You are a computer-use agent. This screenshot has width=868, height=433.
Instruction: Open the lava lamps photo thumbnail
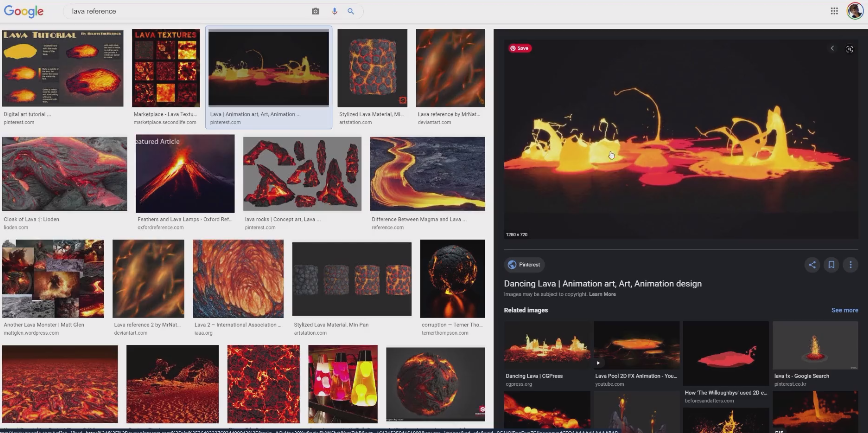(343, 384)
